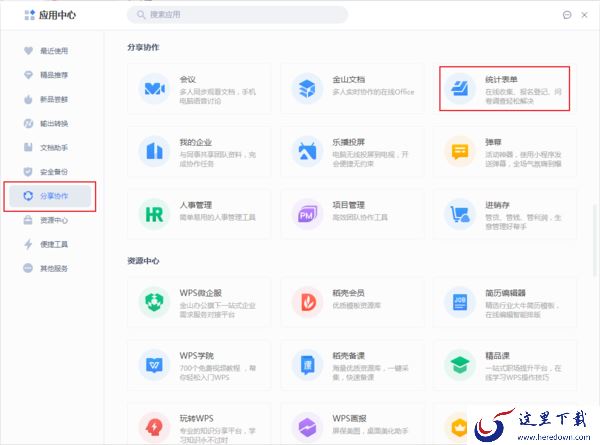Open the WPS学院 icon
Viewport: 600px width, 445px height.
(x=154, y=365)
